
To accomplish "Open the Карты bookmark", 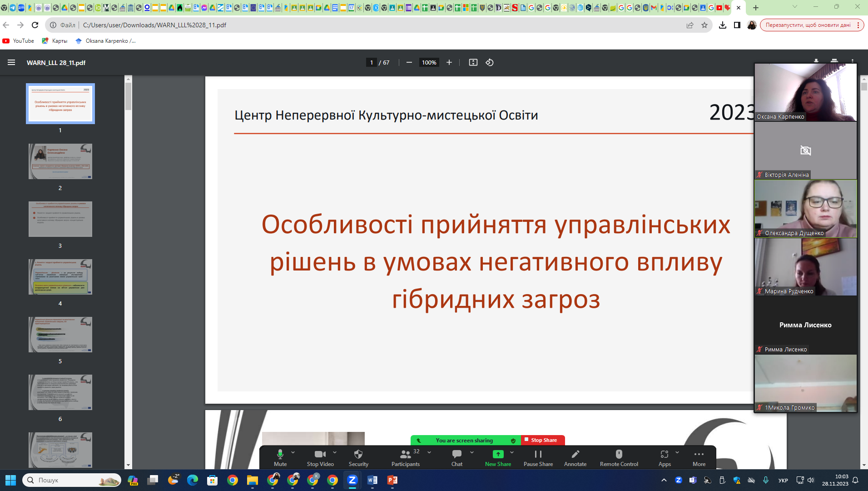I will coord(55,41).
